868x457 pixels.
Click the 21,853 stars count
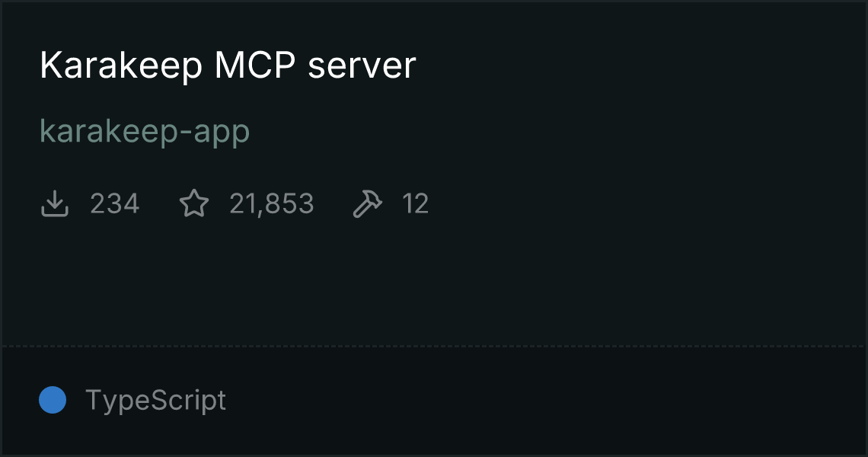(x=271, y=203)
